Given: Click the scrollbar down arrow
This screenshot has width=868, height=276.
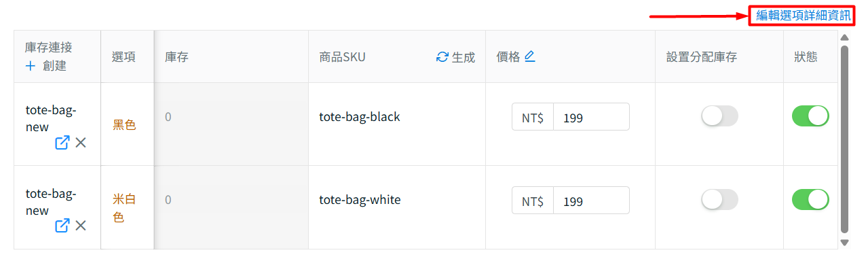Looking at the screenshot, I should (x=845, y=241).
